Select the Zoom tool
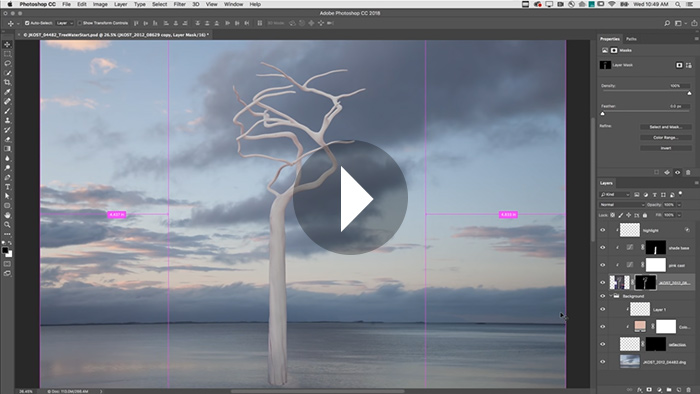This screenshot has width=700, height=394. (7, 225)
